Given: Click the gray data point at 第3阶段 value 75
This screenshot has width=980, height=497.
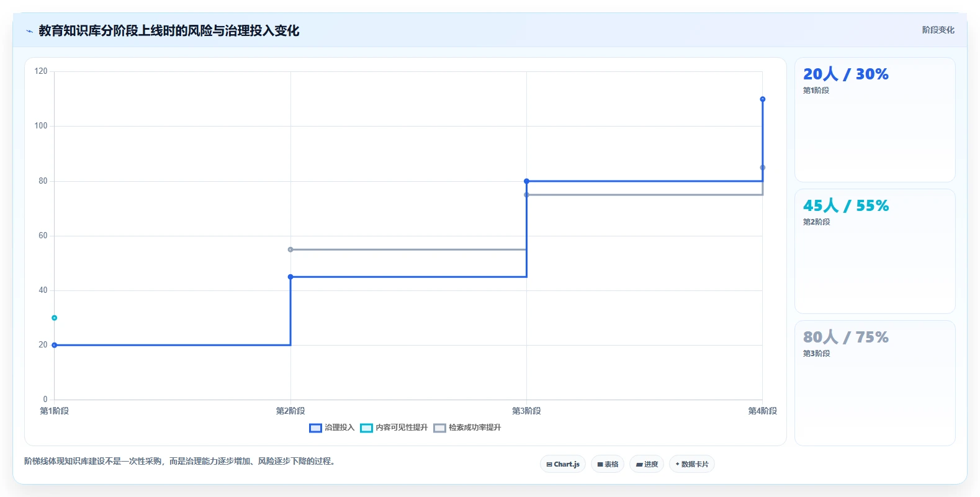Looking at the screenshot, I should click(526, 195).
